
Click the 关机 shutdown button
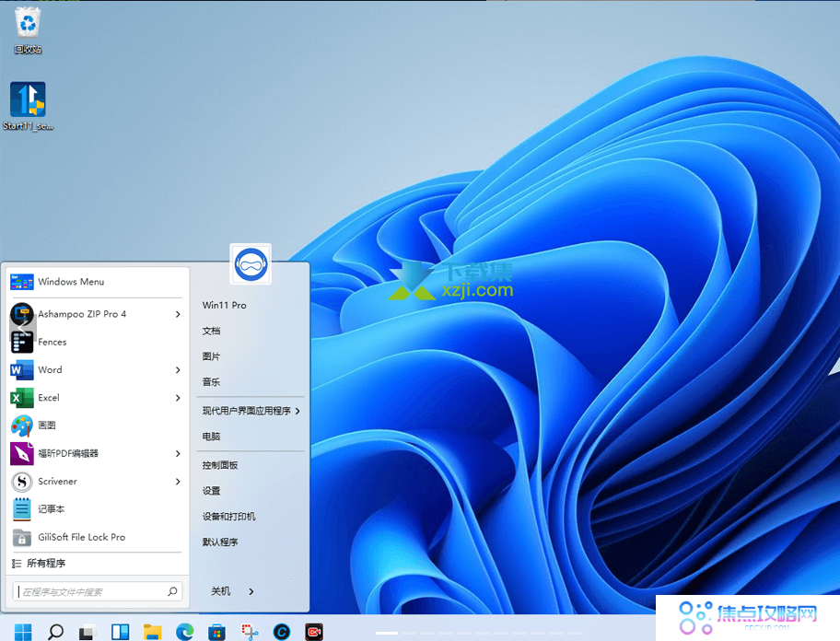pos(221,591)
